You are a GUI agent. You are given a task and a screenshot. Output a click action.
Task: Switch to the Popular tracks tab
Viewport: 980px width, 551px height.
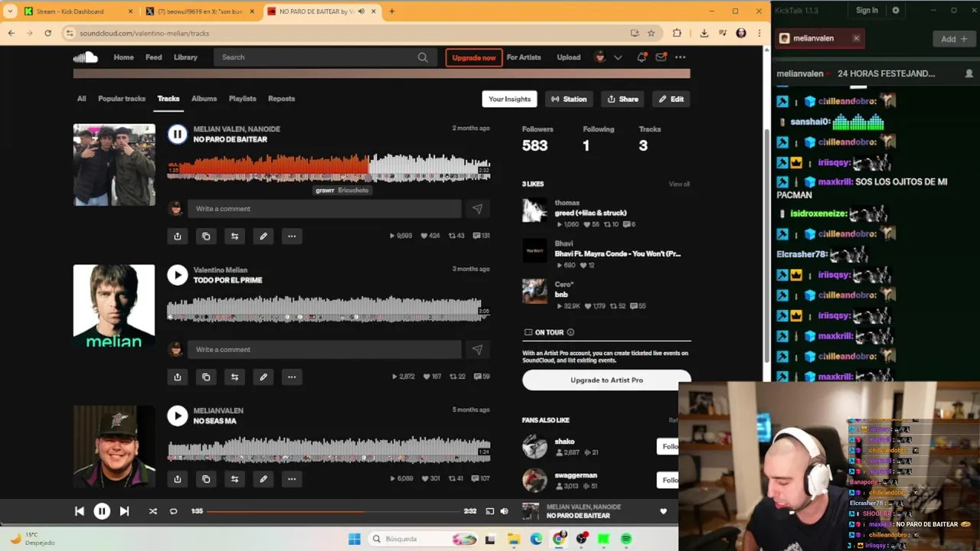point(122,99)
